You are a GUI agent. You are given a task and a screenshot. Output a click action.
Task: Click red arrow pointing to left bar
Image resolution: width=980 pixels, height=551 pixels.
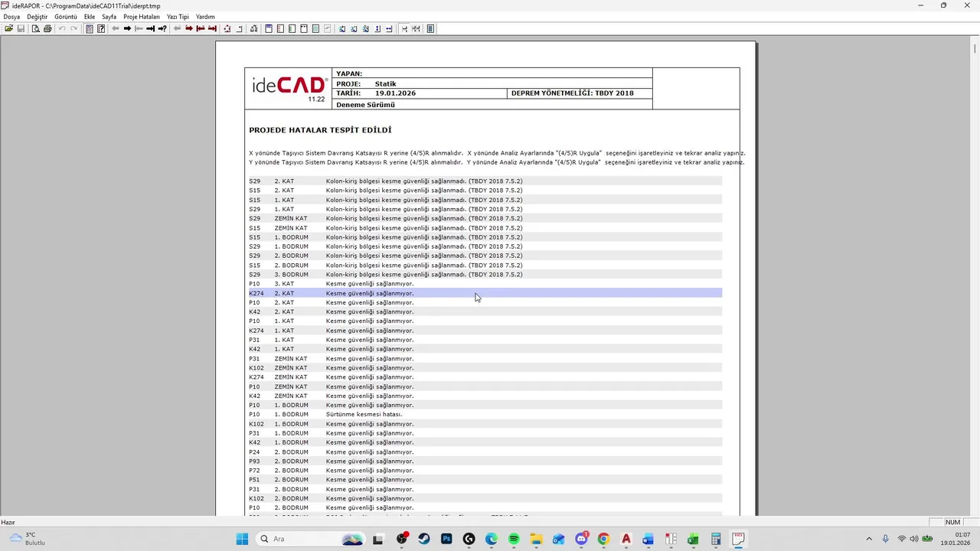pos(201,28)
